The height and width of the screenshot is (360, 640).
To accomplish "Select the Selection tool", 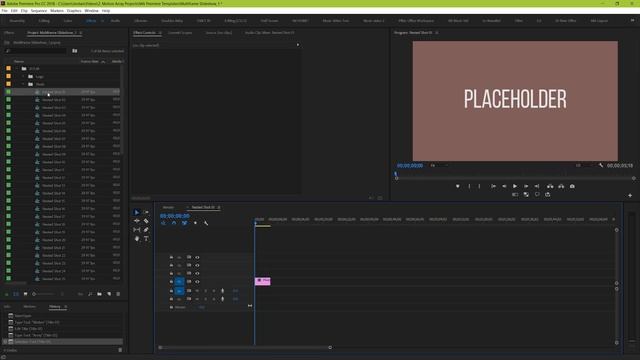I will (x=137, y=212).
